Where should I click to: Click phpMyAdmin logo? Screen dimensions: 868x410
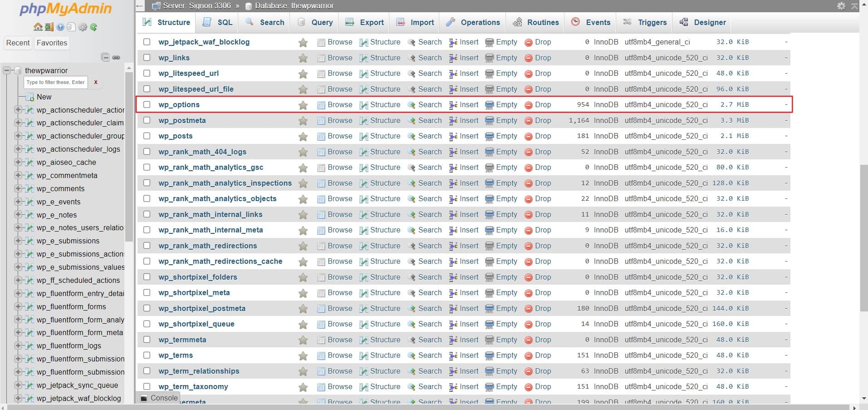(x=66, y=9)
